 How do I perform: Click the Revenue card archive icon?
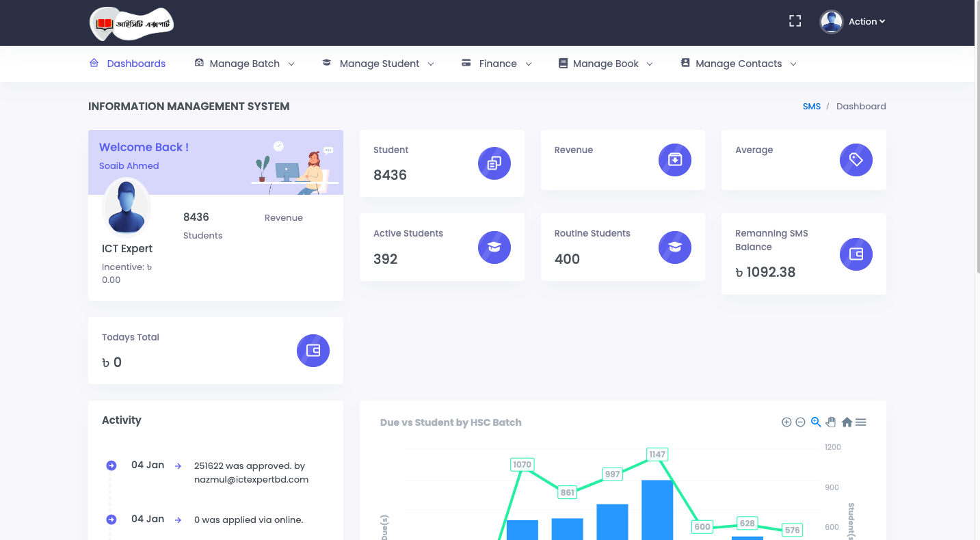(x=675, y=159)
